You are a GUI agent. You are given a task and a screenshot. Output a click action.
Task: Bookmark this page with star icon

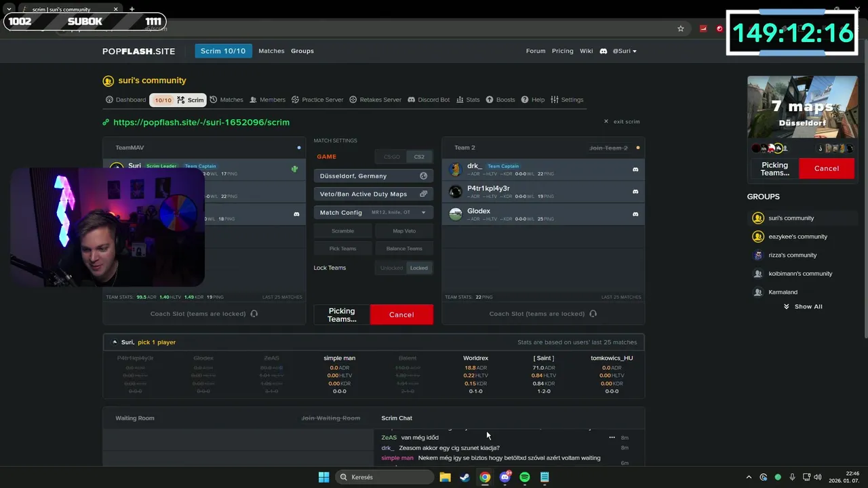(x=681, y=28)
